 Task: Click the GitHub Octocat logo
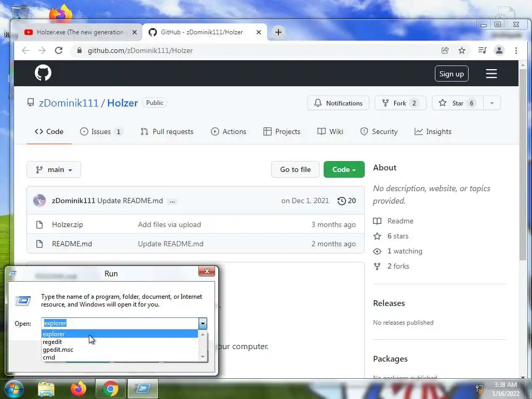[x=43, y=73]
